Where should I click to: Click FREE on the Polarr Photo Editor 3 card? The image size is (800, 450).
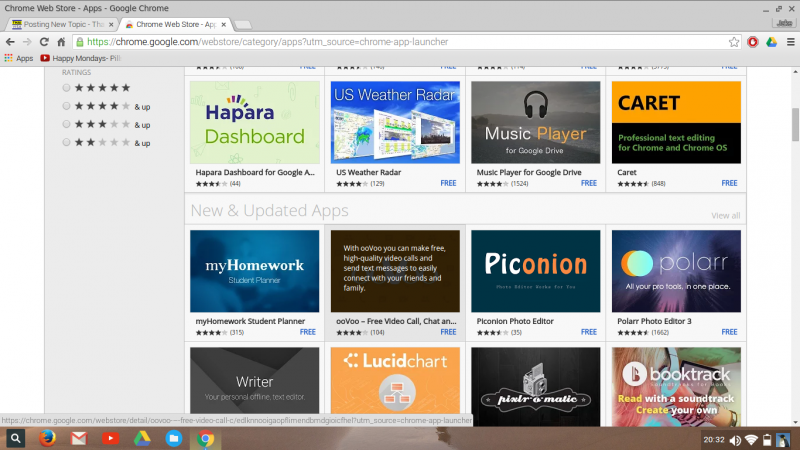[729, 332]
